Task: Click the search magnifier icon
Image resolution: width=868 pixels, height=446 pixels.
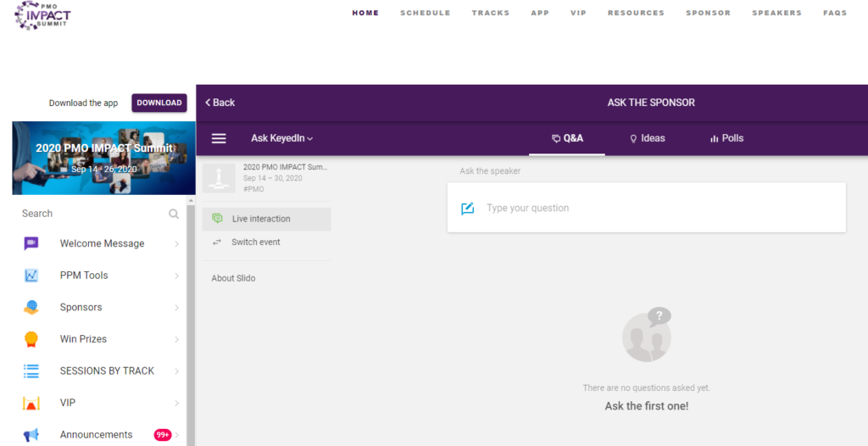Action: coord(174,214)
